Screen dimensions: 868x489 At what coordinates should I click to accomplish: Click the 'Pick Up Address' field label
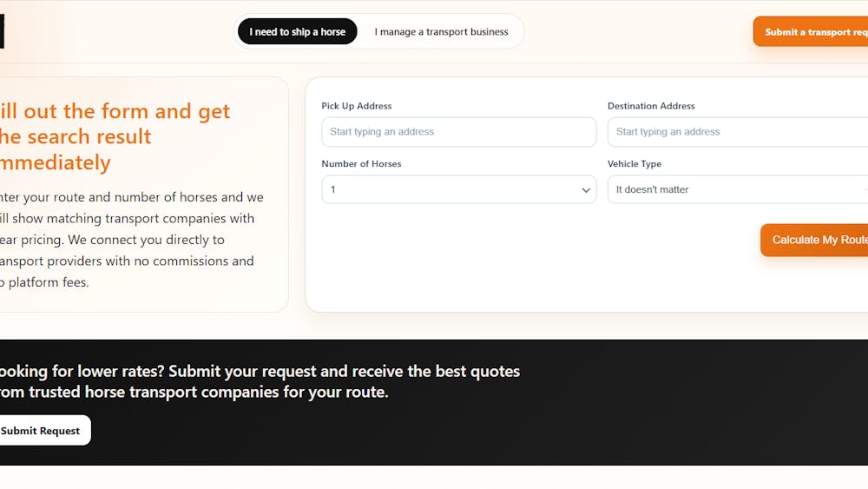[357, 106]
